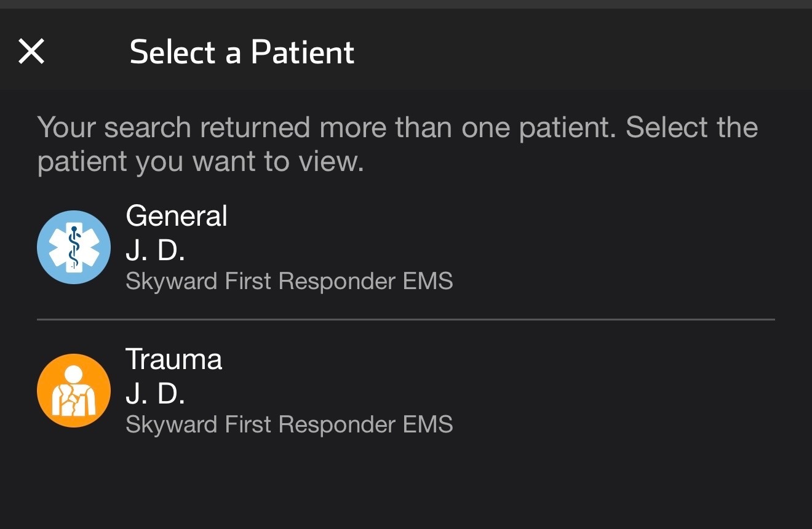Close the Select a Patient dialog

click(x=31, y=51)
